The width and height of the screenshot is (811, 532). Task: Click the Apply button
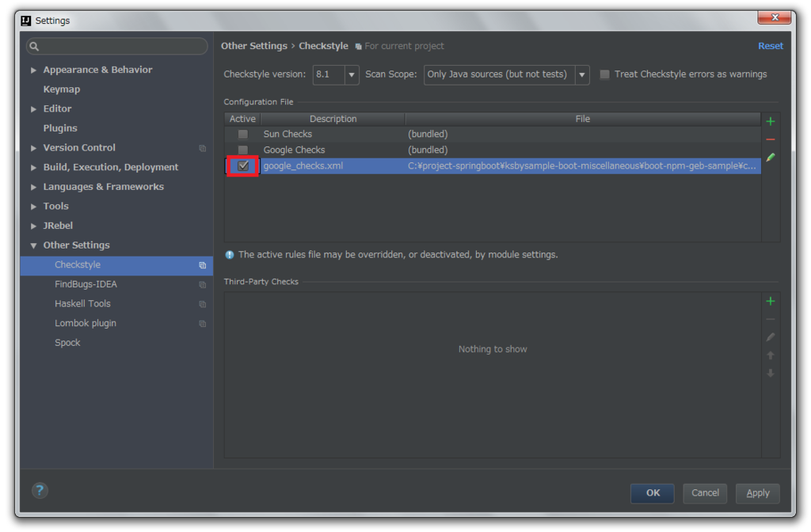757,493
